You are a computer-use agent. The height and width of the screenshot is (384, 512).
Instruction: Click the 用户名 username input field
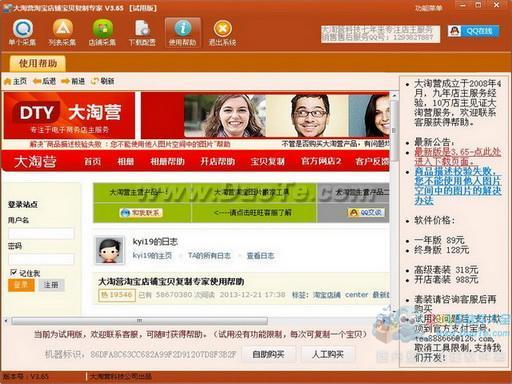(41, 233)
